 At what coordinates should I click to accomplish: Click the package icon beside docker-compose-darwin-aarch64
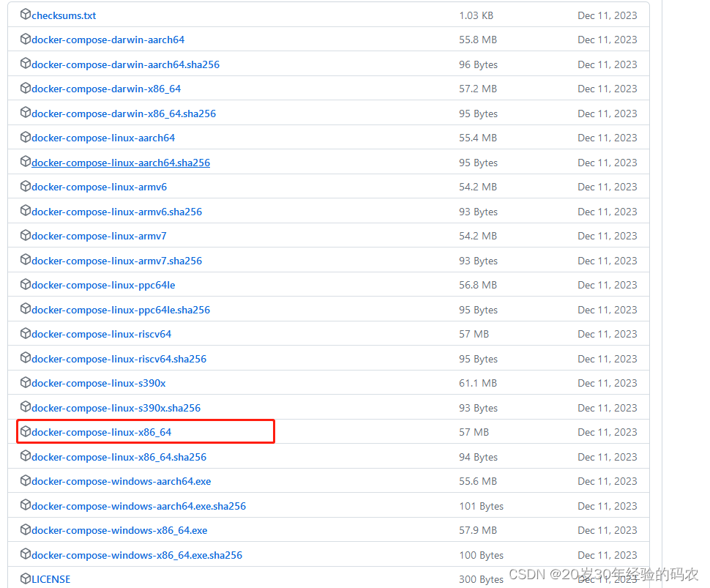point(26,39)
